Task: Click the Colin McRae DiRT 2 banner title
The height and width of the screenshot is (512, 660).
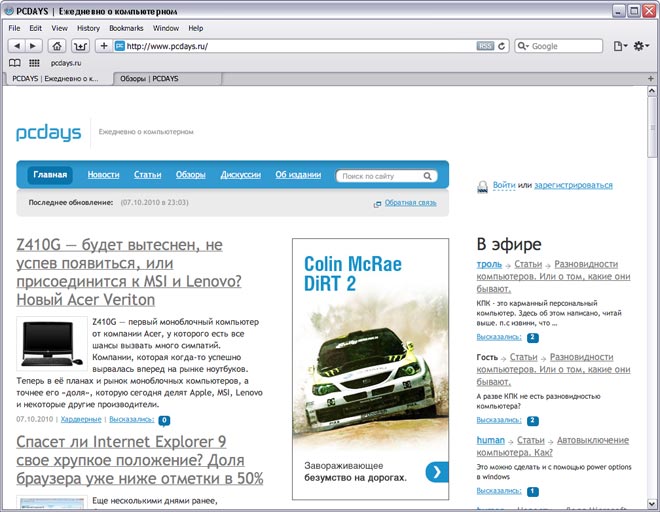Action: tap(353, 274)
